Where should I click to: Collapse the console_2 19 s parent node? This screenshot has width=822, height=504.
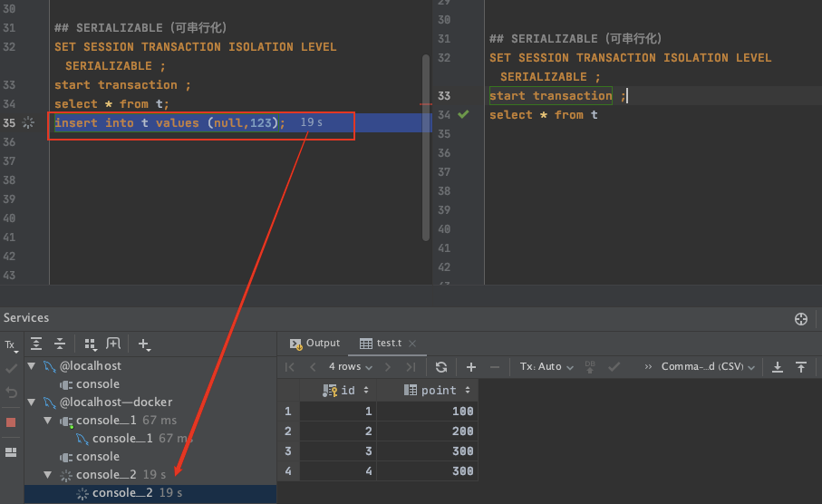[48, 475]
